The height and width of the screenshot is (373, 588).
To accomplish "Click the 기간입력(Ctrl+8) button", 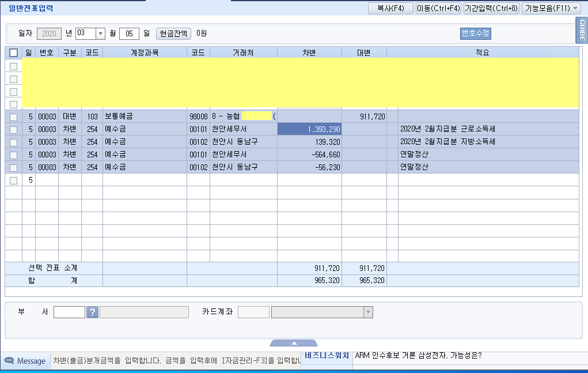I will [x=491, y=8].
